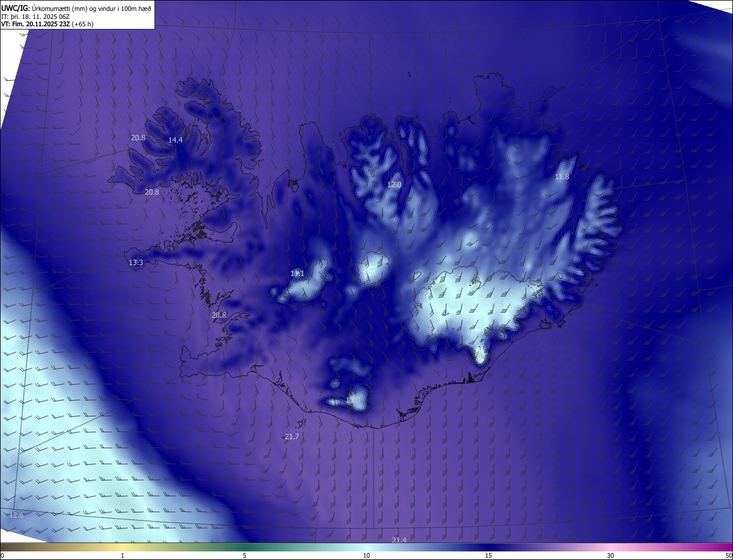Click the "50" tick on the colour scale

click(728, 555)
